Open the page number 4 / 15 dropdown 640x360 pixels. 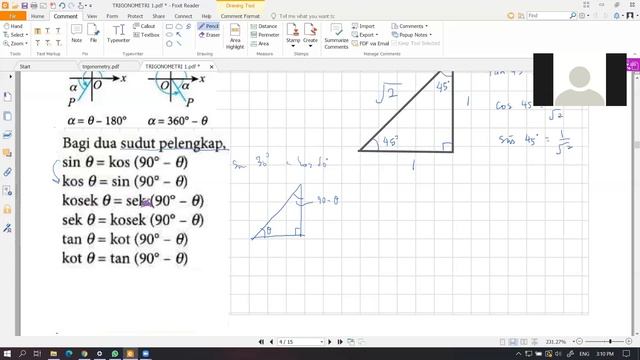click(322, 342)
